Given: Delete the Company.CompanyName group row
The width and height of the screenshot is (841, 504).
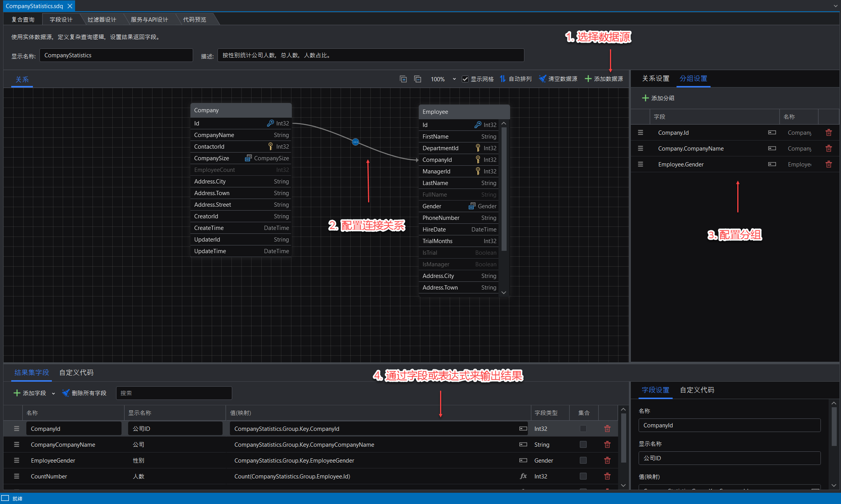Looking at the screenshot, I should click(829, 149).
